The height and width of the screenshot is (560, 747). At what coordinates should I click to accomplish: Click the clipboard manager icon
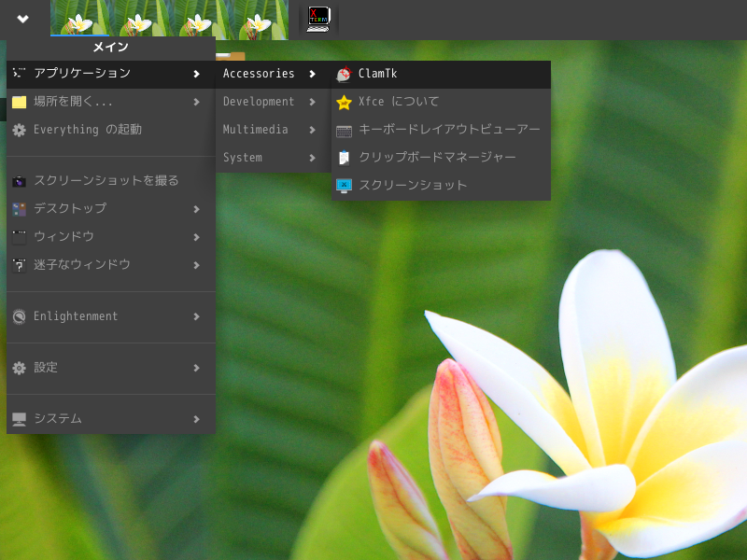click(344, 158)
